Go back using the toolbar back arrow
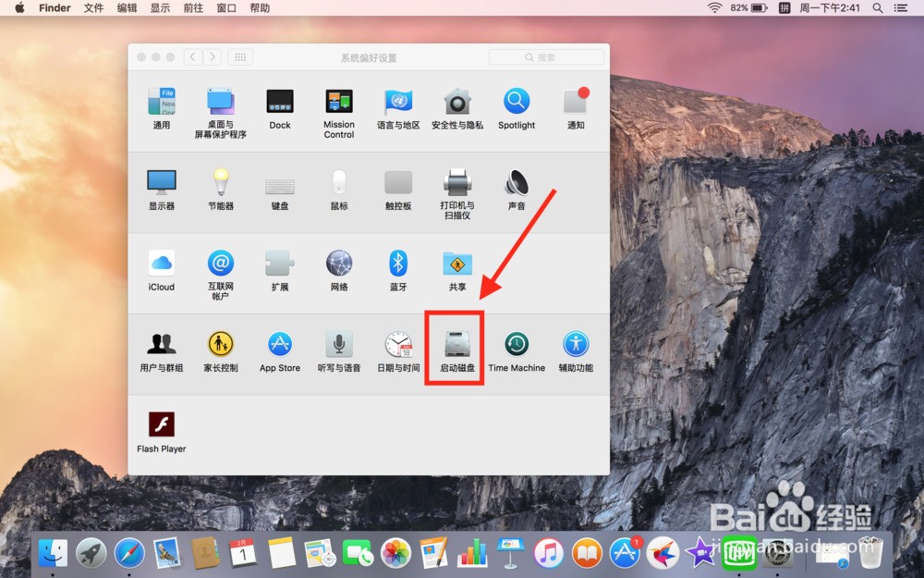The width and height of the screenshot is (924, 578). click(193, 57)
